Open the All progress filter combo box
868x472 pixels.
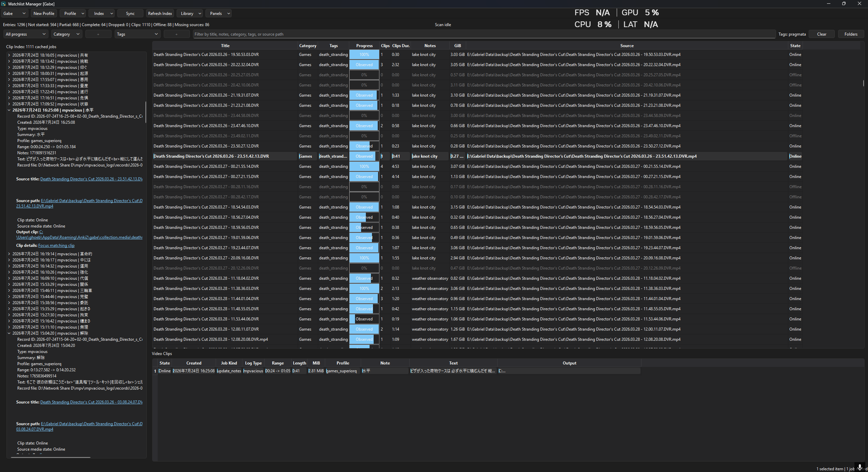[x=25, y=34]
